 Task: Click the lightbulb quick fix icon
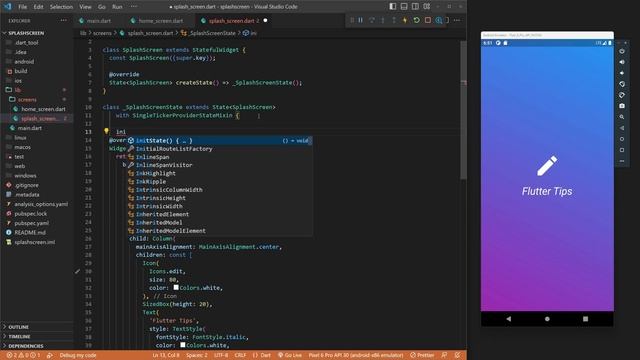coord(106,131)
